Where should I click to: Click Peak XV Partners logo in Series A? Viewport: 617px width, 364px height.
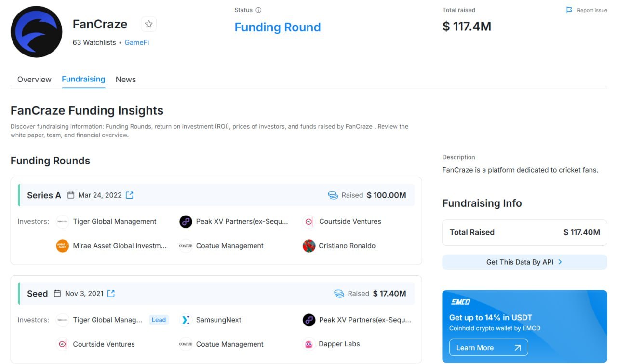click(x=186, y=222)
